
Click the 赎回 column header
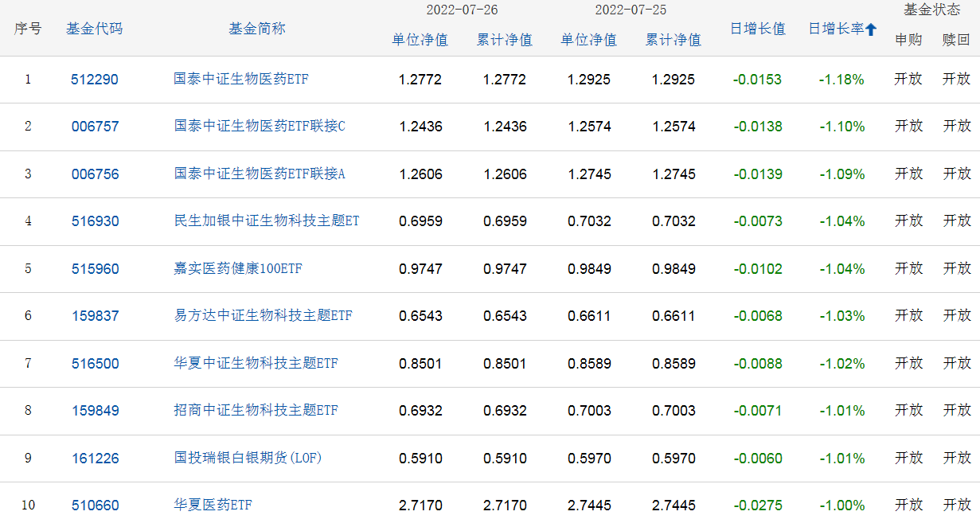[x=956, y=40]
